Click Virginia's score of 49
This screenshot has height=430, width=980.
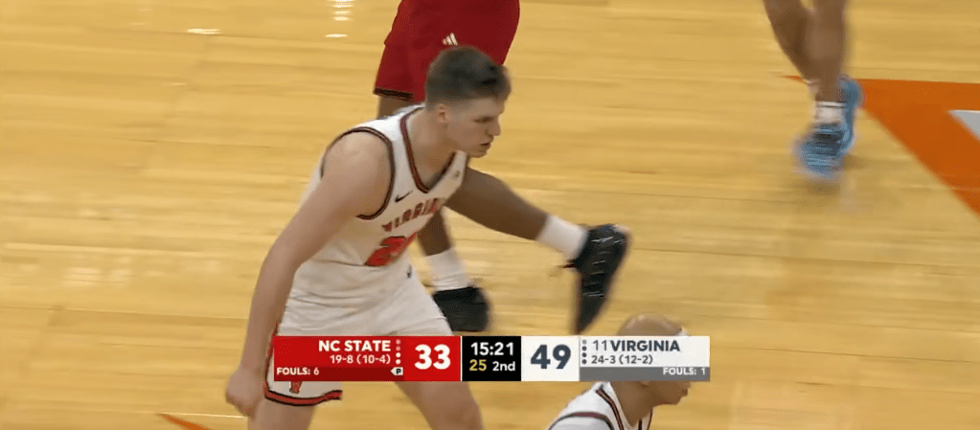click(550, 357)
